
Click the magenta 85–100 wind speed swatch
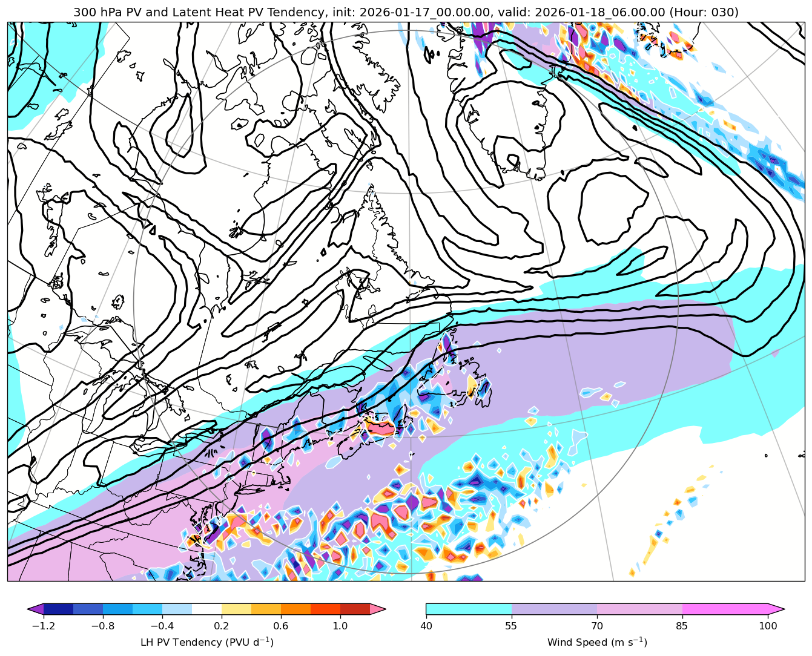pos(725,609)
